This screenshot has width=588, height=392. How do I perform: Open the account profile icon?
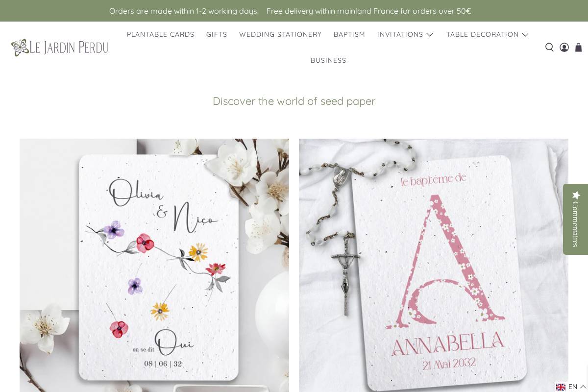tap(564, 48)
